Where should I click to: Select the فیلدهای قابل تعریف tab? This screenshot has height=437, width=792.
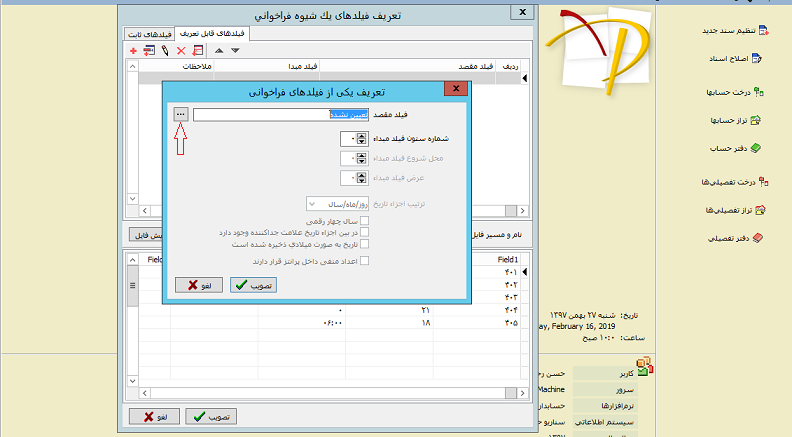coord(212,33)
